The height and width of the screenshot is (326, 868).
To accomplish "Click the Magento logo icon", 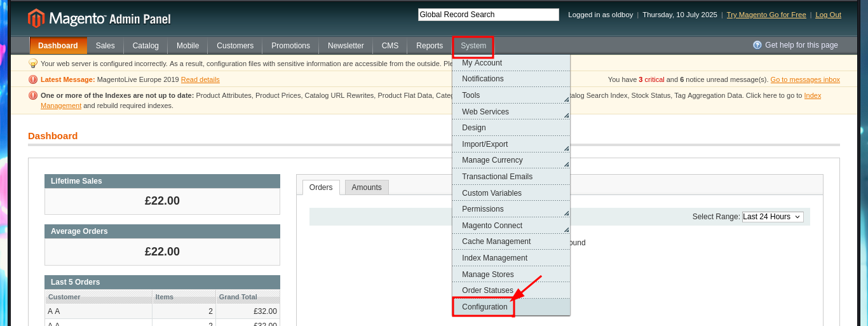I will click(36, 18).
